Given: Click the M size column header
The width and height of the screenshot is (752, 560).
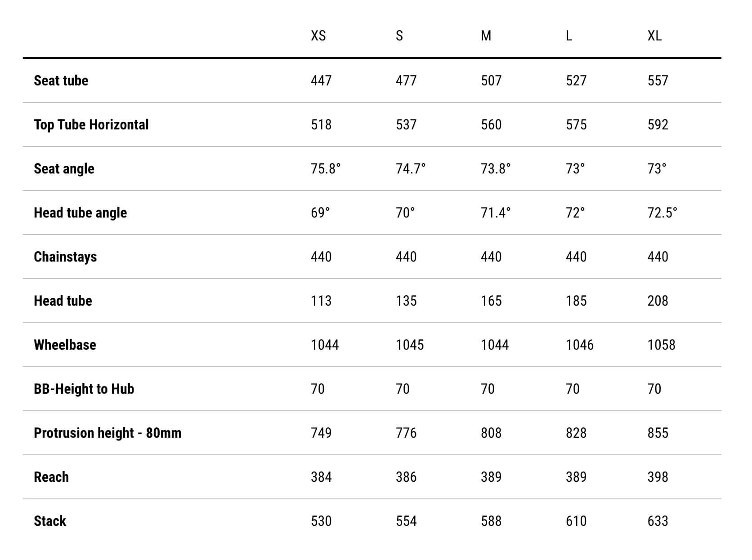Looking at the screenshot, I should [486, 36].
